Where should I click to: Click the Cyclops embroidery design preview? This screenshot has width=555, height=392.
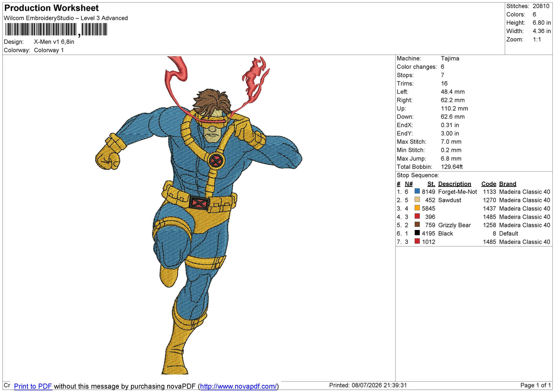[x=199, y=215]
